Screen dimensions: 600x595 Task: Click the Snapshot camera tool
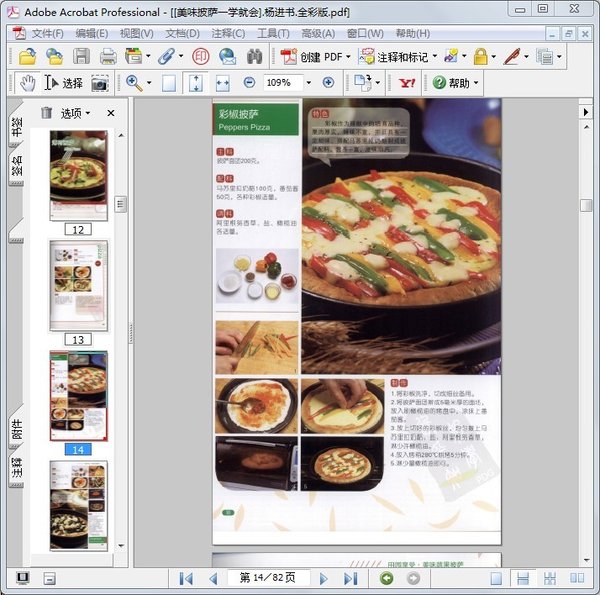point(100,83)
